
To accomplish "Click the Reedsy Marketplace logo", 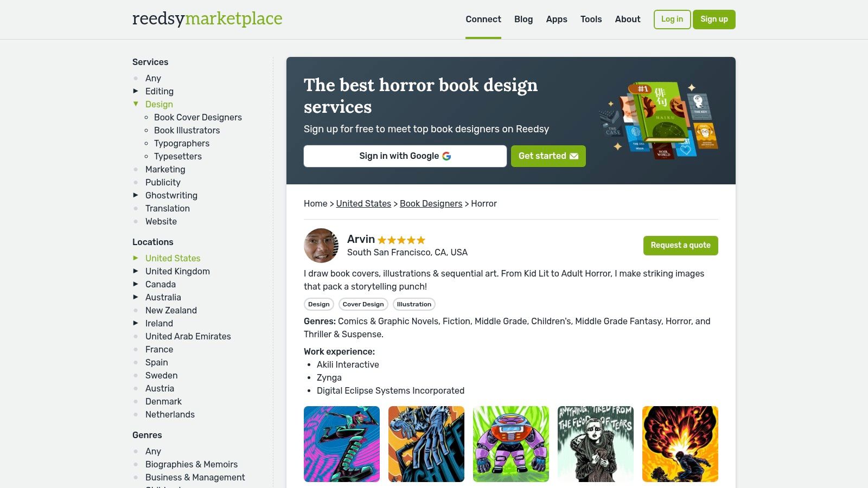I will pos(207,18).
